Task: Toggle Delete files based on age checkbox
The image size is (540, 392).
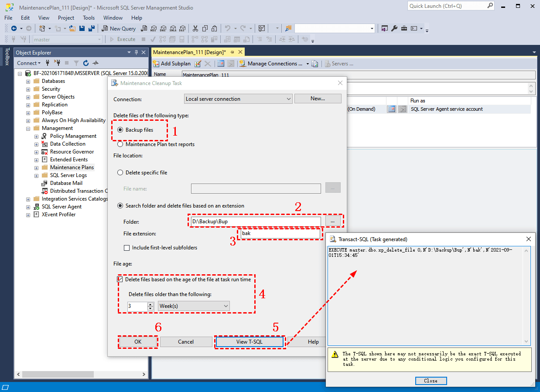Action: (120, 279)
